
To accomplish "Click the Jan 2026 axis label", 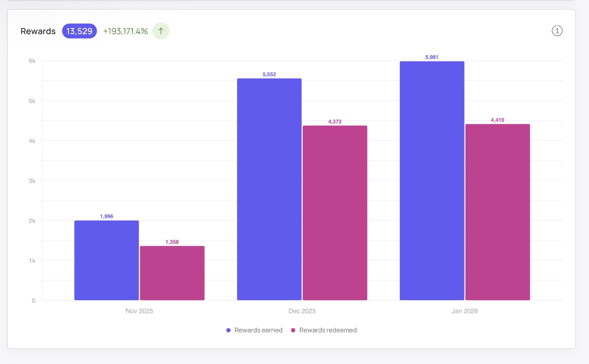I will (x=464, y=311).
